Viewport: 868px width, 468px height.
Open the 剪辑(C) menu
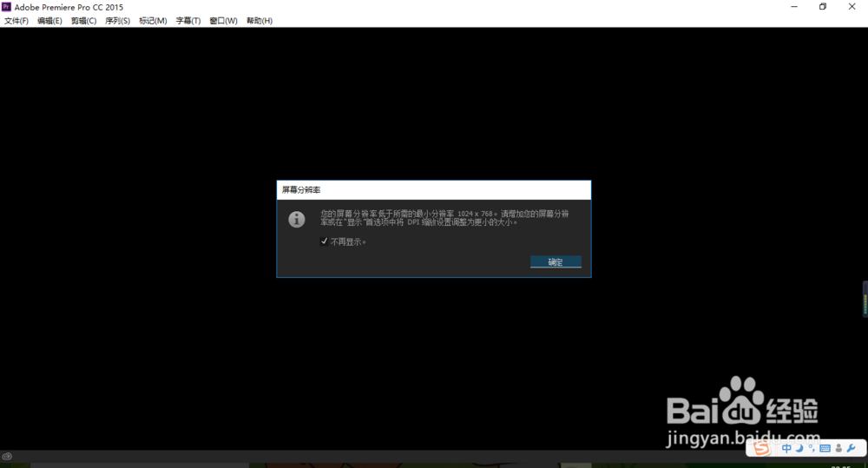pos(83,21)
